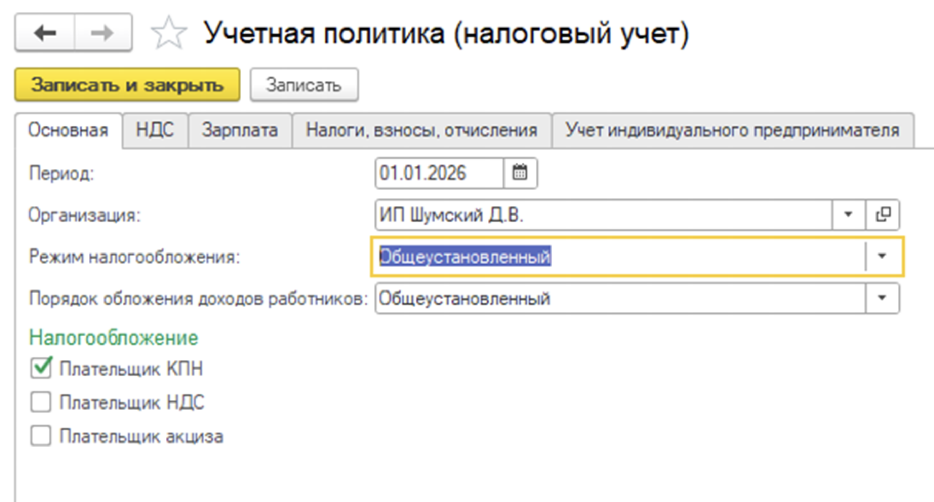Expand Порядок обложения доходов работников dropdown

(882, 298)
